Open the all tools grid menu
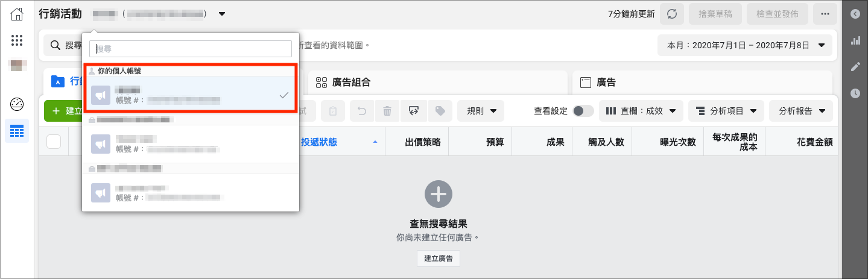The image size is (868, 279). [x=17, y=40]
